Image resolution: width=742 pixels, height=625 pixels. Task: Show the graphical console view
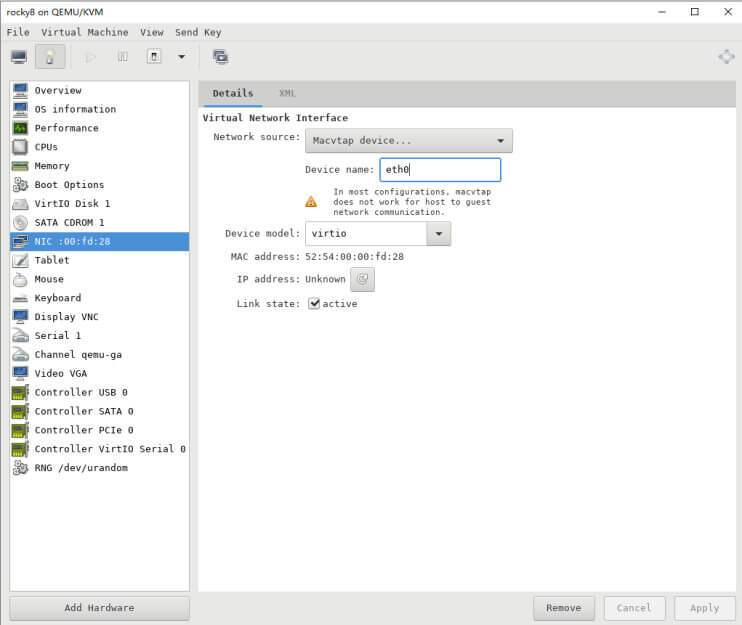(x=19, y=57)
